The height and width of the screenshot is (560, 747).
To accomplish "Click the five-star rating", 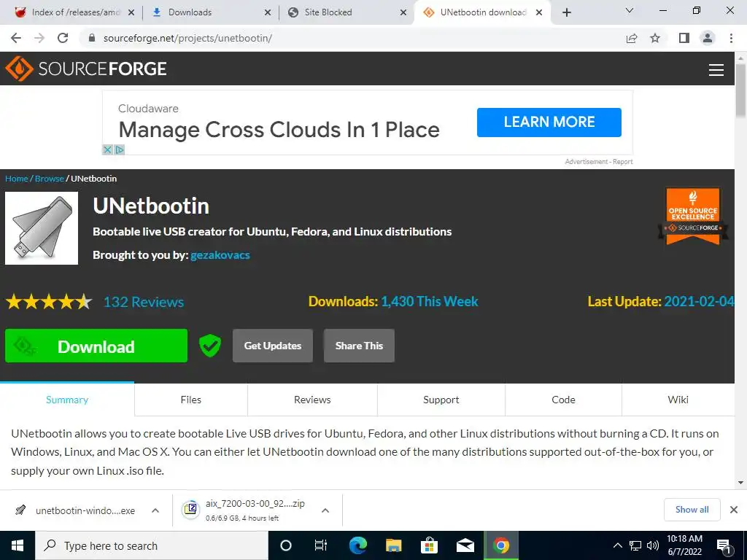I will (x=49, y=302).
